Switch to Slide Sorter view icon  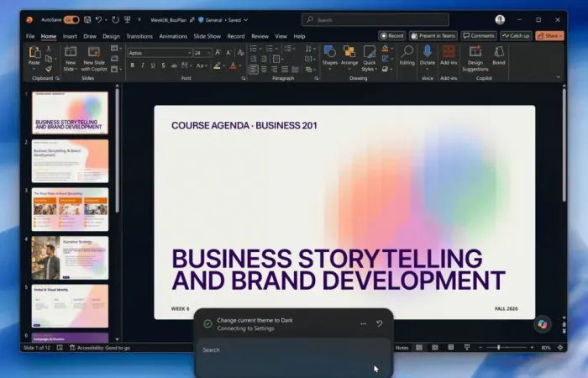(x=435, y=348)
